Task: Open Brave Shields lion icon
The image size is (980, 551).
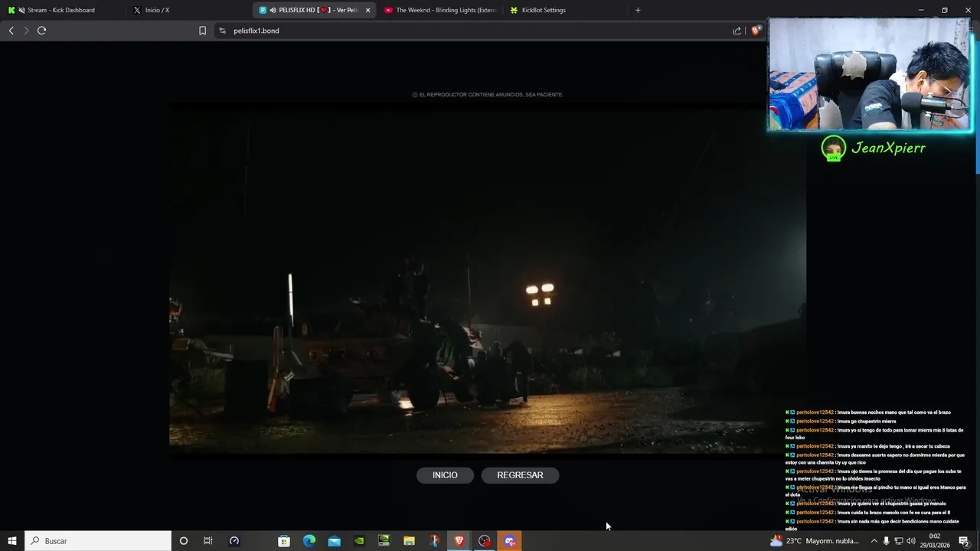Action: 756,31
